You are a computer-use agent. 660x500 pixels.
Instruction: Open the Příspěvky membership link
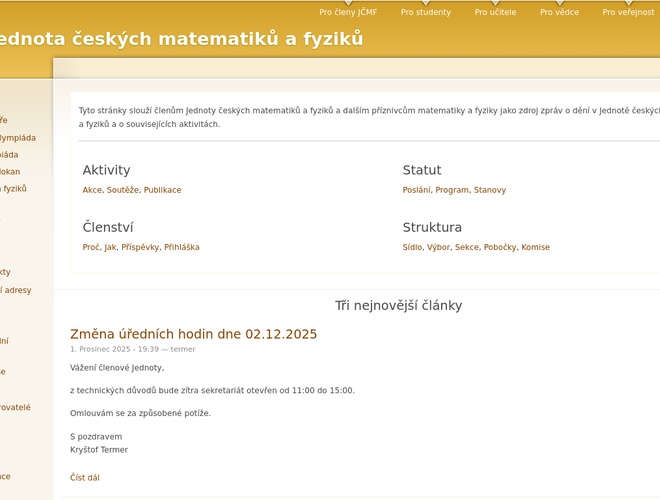point(140,247)
